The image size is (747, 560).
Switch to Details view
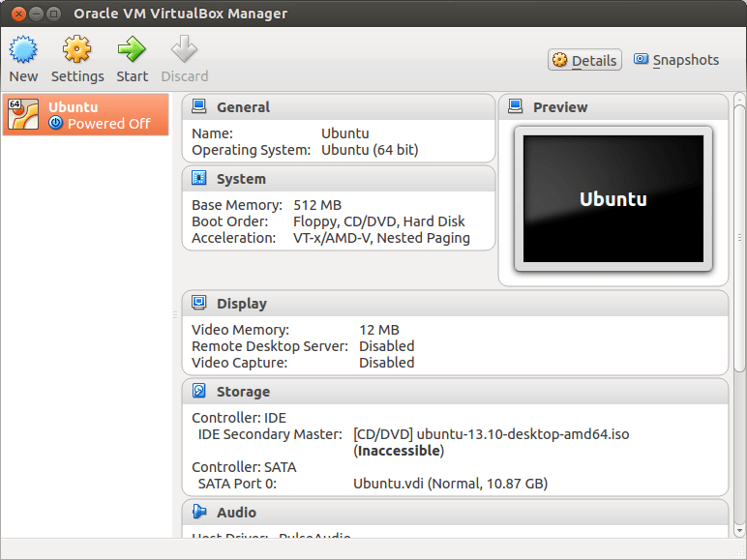[584, 60]
